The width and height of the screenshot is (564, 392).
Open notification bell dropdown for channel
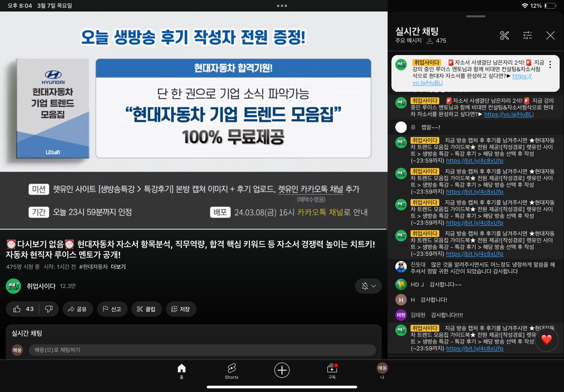pos(368,286)
